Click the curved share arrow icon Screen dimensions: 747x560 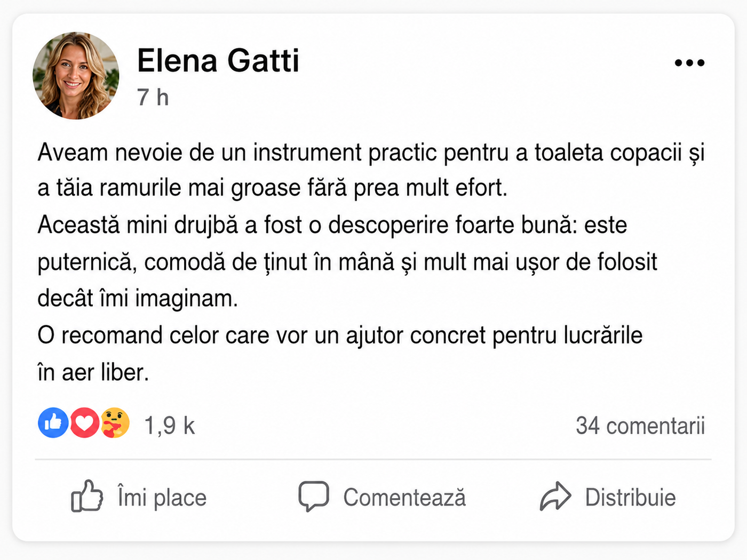(555, 496)
